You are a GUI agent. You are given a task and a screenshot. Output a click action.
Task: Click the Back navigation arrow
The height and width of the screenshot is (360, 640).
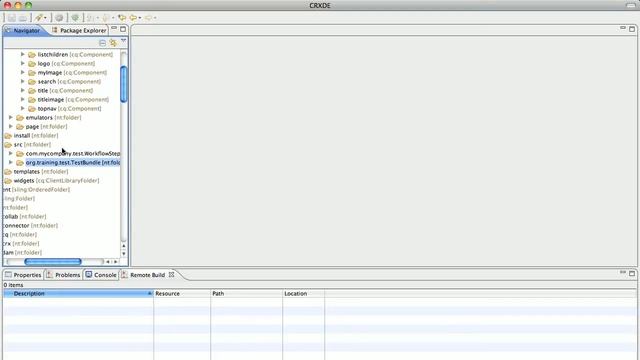[133, 18]
